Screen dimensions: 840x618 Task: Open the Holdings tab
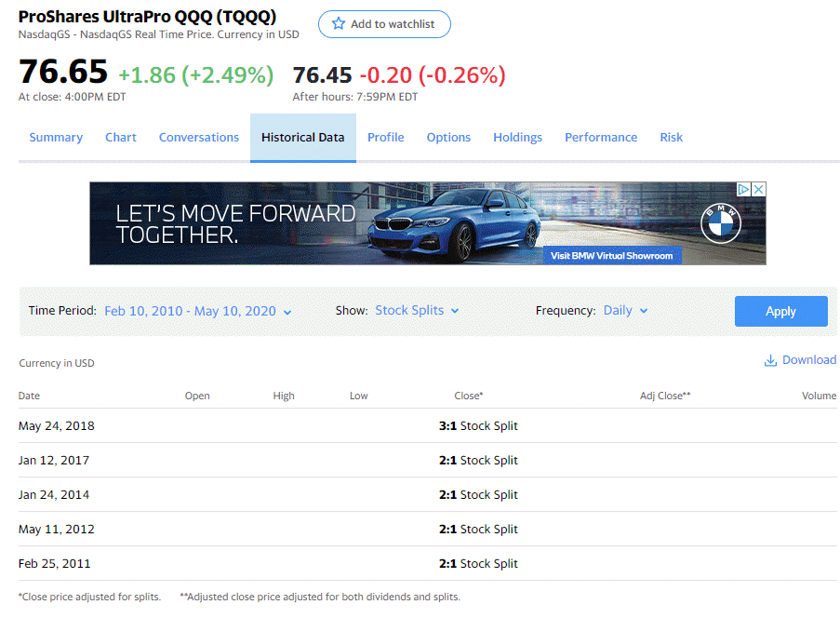tap(517, 137)
